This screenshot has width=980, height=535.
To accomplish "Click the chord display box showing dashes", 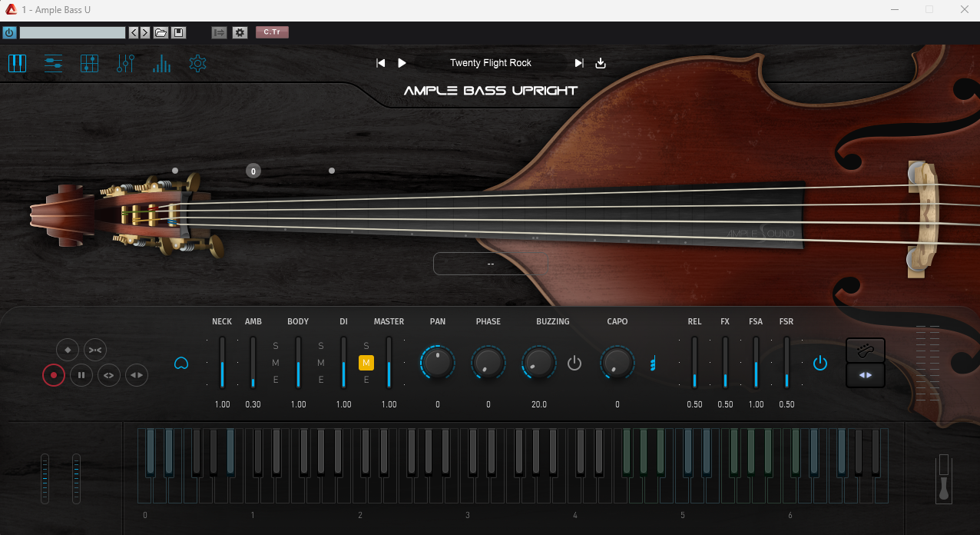I will point(490,264).
